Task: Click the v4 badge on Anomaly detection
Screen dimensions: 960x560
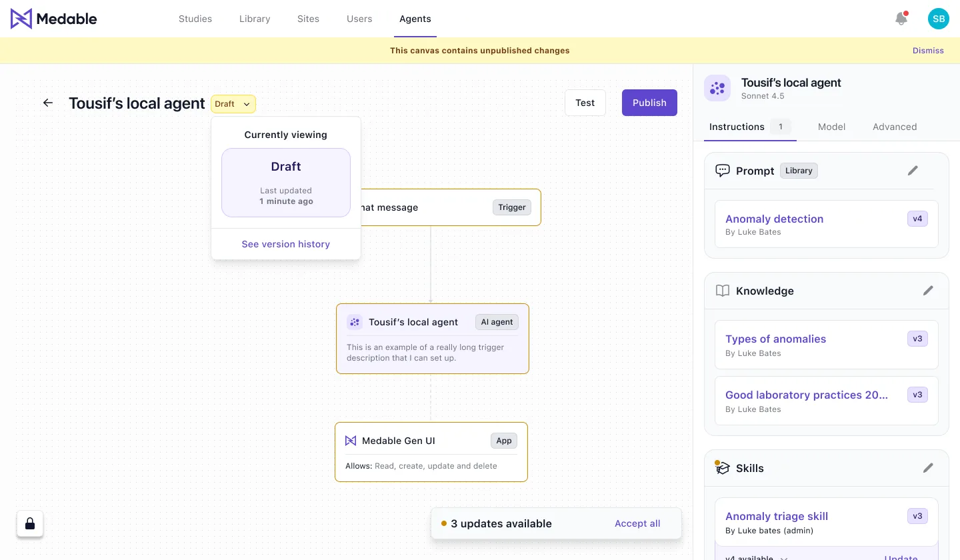Action: (x=917, y=219)
